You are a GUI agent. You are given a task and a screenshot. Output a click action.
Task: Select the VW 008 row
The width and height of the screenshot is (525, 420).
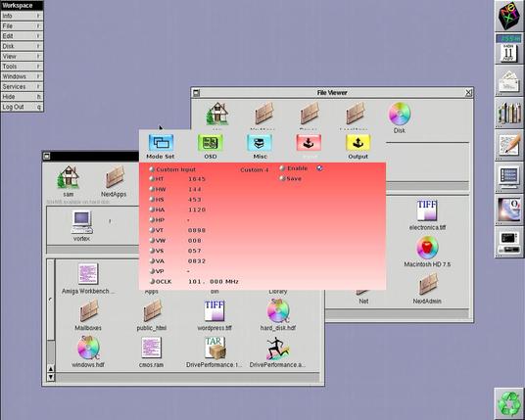click(x=175, y=241)
